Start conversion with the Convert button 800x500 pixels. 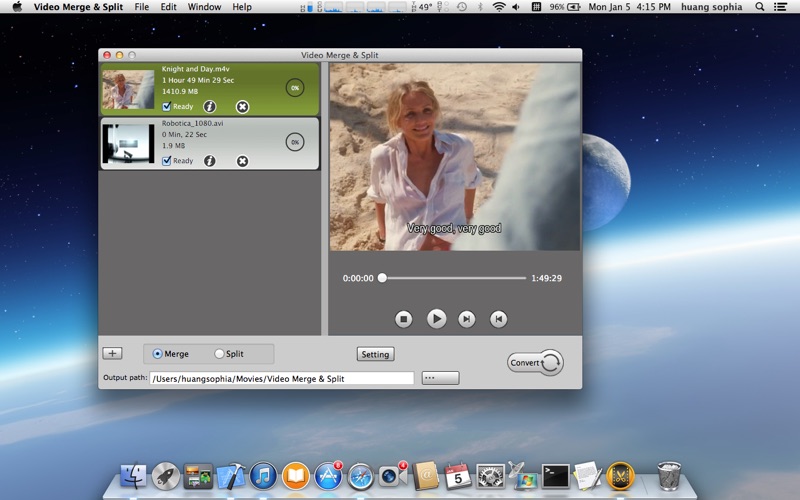coord(535,363)
